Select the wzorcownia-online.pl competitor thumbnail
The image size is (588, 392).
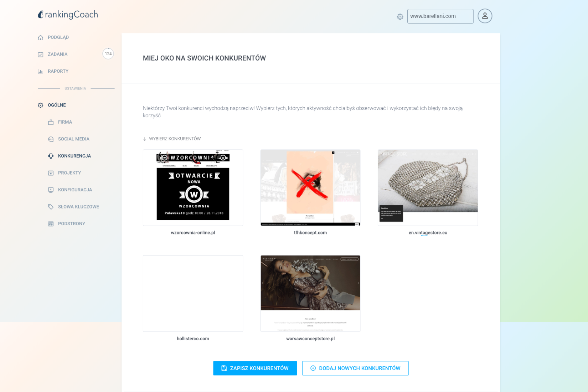pyautogui.click(x=193, y=187)
